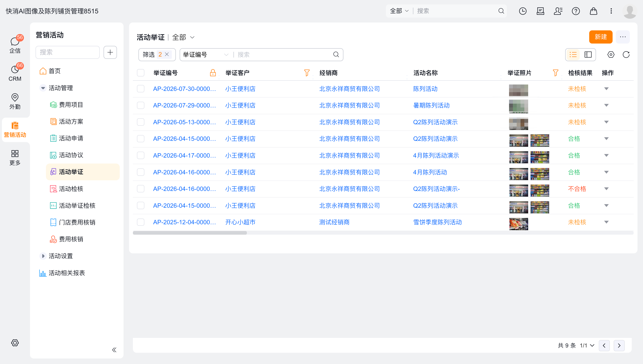
Task: Click the horizontal table scrollbar
Action: point(190,233)
